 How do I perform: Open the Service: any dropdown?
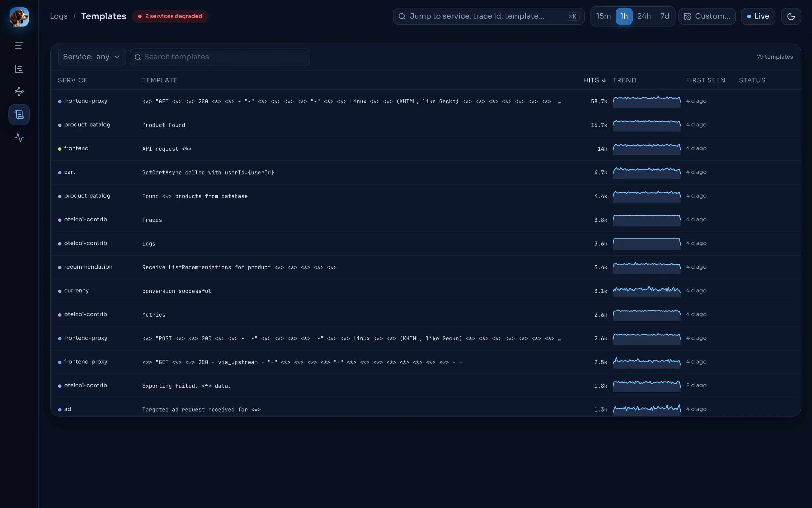[92, 57]
